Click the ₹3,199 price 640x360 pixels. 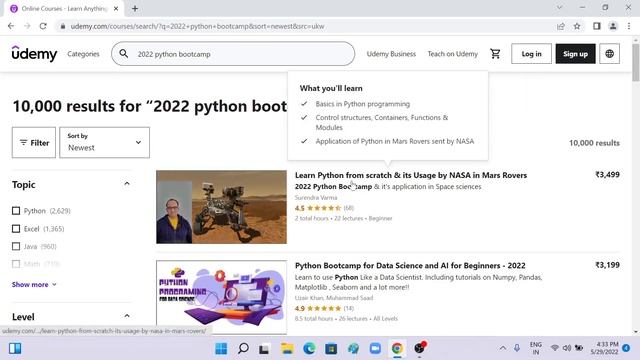[x=607, y=265]
